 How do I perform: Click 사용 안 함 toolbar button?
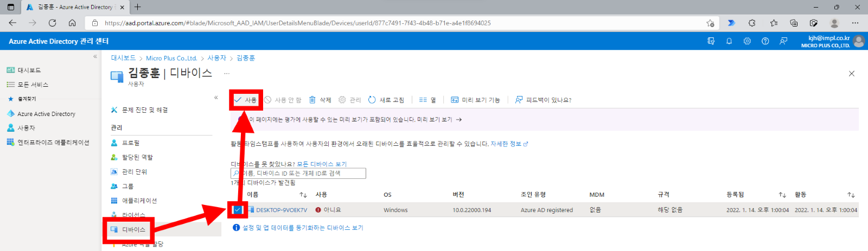pos(283,100)
